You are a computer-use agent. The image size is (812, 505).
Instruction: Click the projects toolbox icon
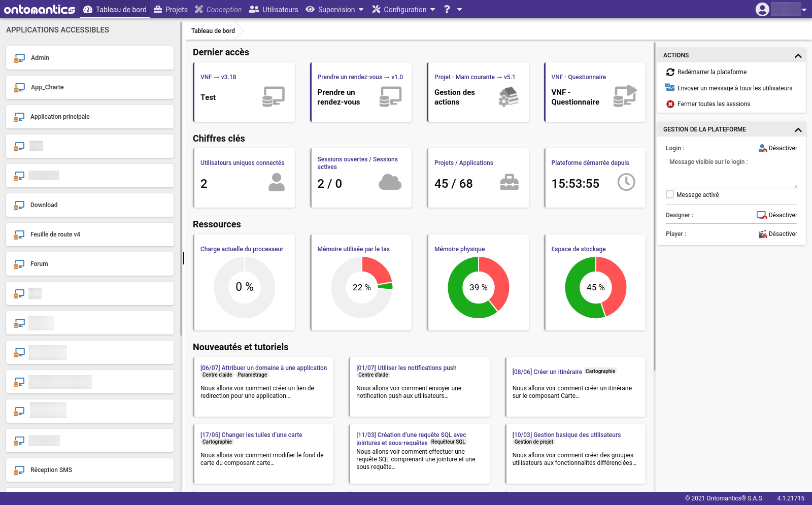tap(509, 182)
